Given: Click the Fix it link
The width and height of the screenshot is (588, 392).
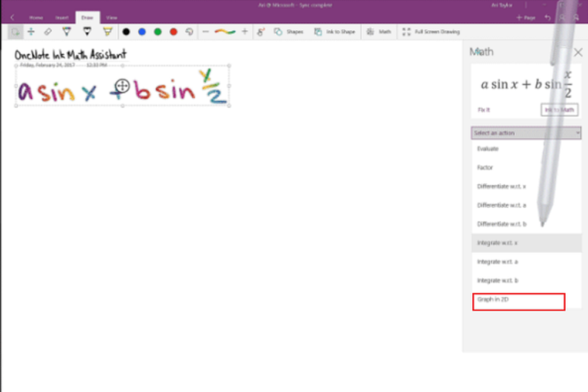Looking at the screenshot, I should [485, 110].
